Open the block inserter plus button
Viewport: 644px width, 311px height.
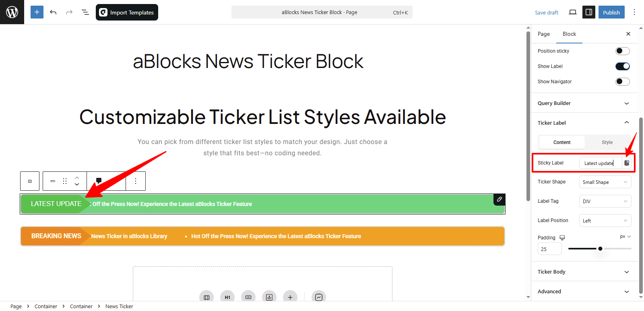[x=37, y=12]
